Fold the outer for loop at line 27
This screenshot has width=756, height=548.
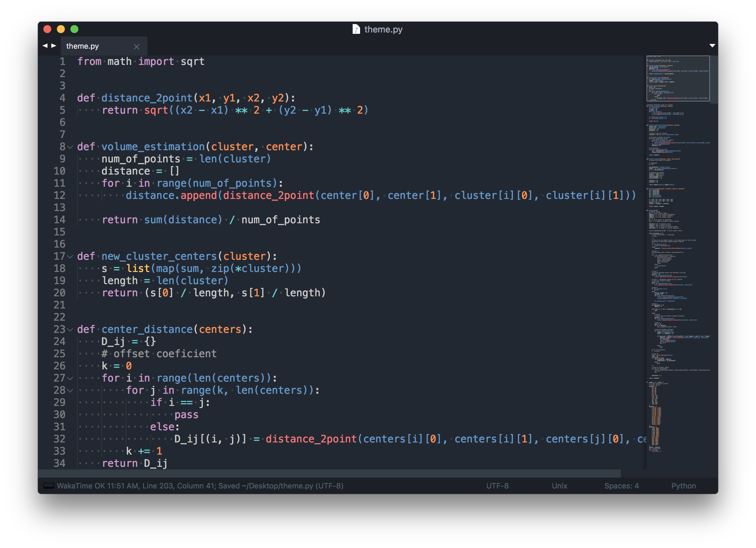tap(70, 379)
